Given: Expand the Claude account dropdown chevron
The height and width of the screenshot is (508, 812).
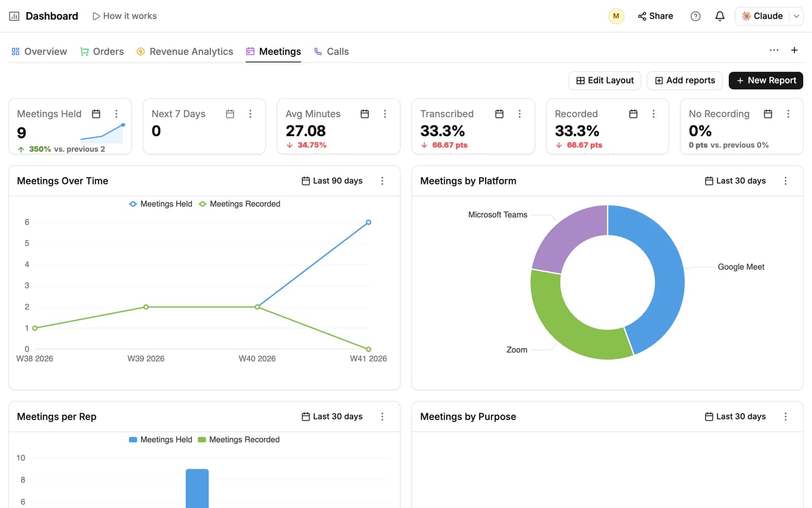Looking at the screenshot, I should [796, 16].
